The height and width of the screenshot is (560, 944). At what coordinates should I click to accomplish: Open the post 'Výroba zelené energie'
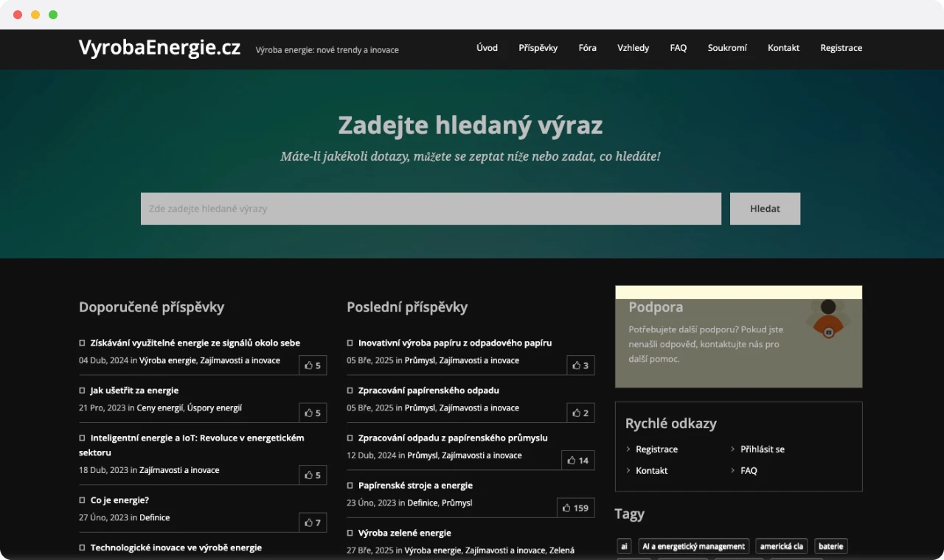tap(405, 532)
